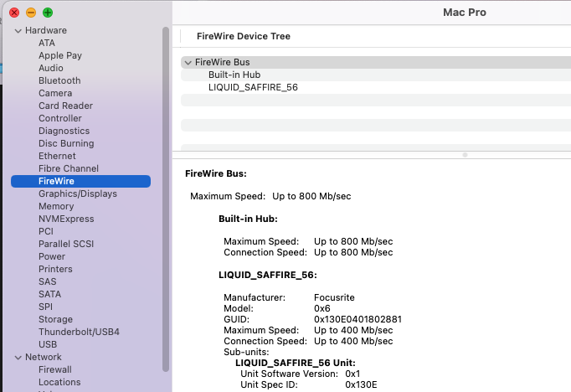
Task: Select Printers in the sidebar
Action: point(55,269)
